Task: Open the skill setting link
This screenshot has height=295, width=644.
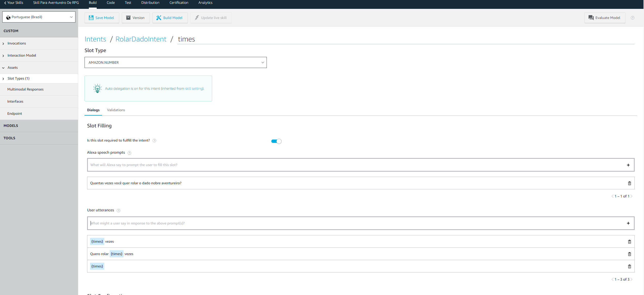Action: click(x=194, y=88)
